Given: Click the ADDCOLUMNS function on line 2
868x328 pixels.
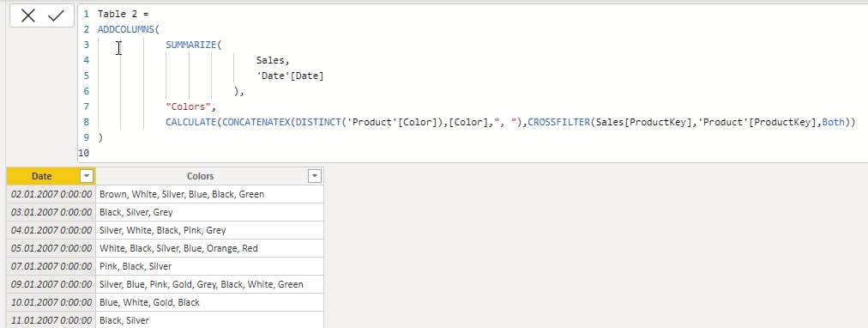Looking at the screenshot, I should 126,29.
